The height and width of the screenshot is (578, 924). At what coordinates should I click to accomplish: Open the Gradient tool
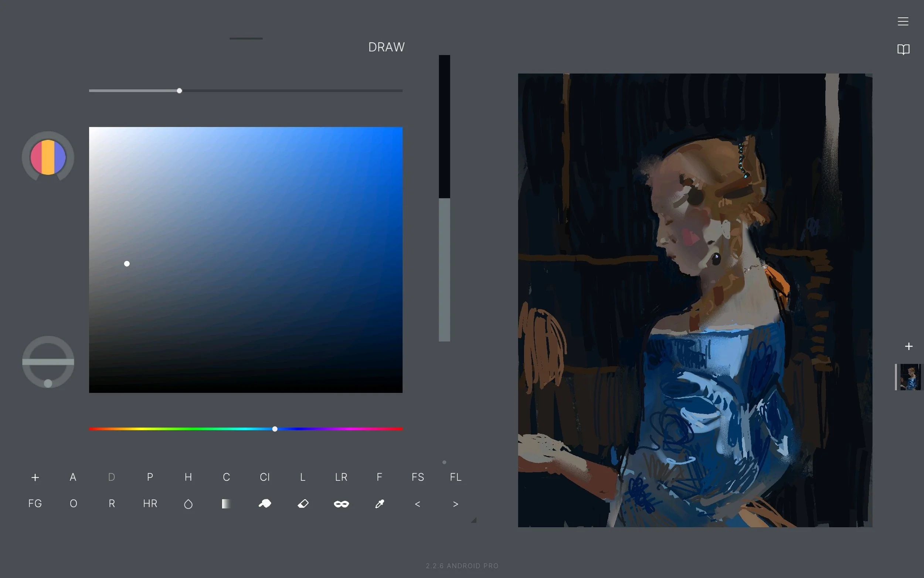point(225,503)
